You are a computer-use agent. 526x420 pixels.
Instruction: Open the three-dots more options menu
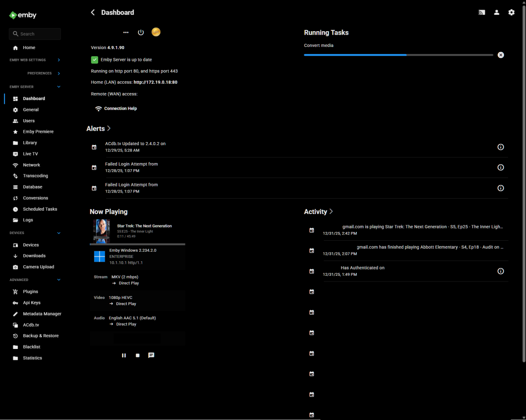(126, 32)
